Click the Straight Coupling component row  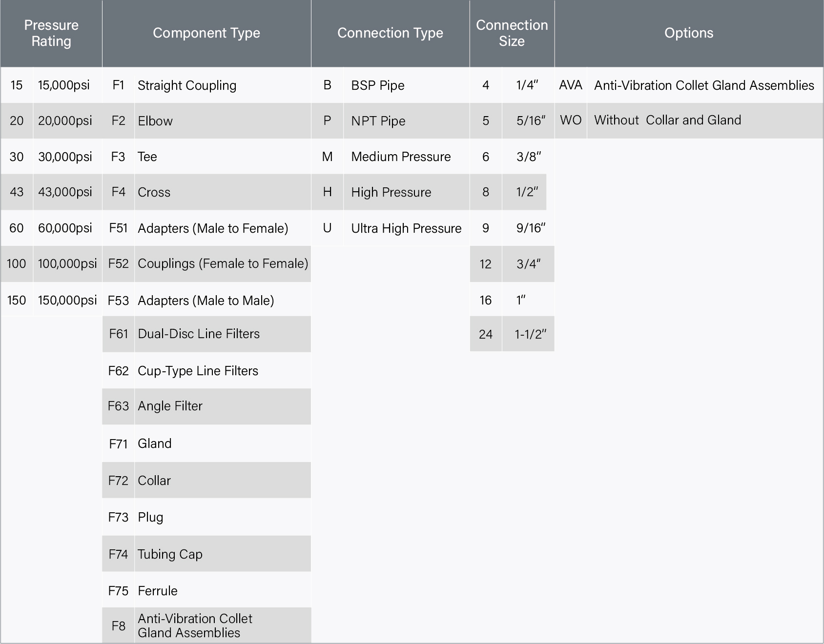187,85
